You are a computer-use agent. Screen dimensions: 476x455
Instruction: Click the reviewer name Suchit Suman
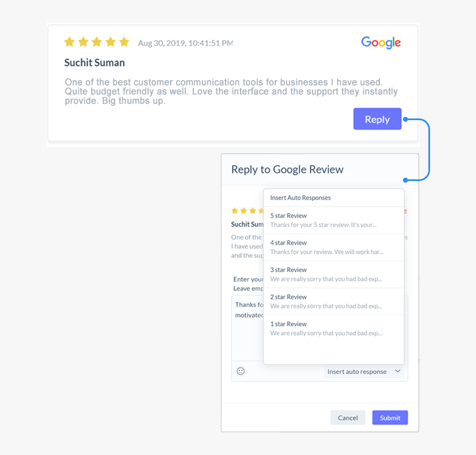coord(95,63)
